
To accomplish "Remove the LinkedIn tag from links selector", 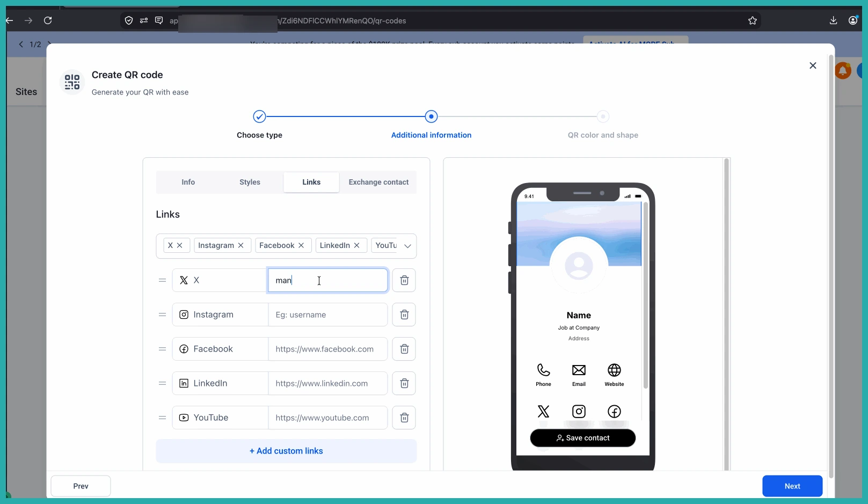I will tap(357, 245).
